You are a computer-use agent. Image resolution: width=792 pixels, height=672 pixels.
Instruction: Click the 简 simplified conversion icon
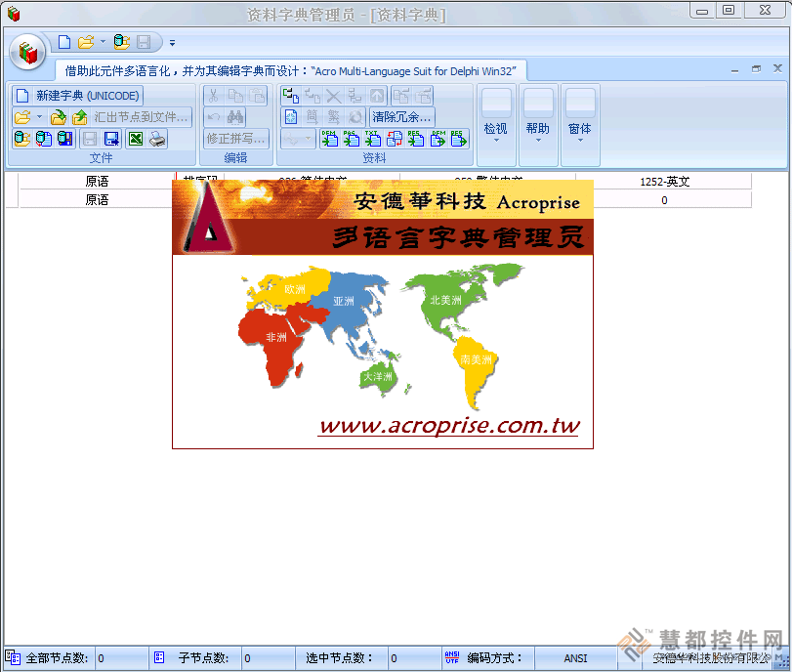(313, 118)
